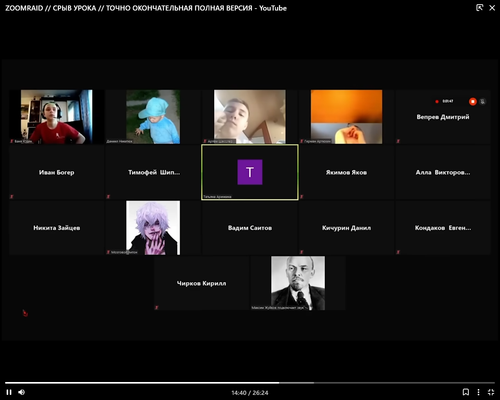Click the toddler in blue cap thumbnail

(x=153, y=117)
